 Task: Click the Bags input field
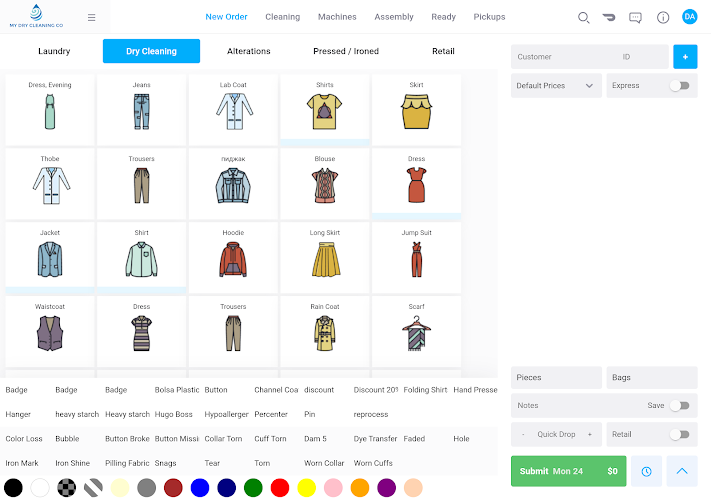click(652, 378)
